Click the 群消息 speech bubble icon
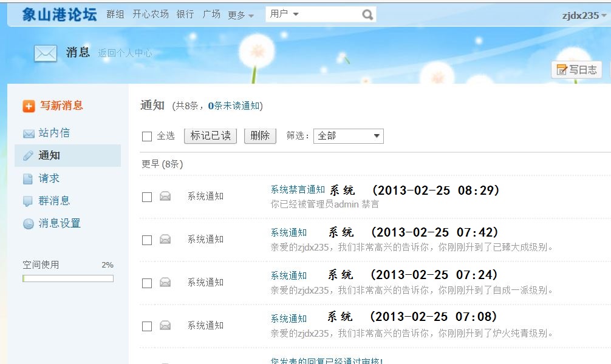The image size is (611, 364). pyautogui.click(x=28, y=201)
